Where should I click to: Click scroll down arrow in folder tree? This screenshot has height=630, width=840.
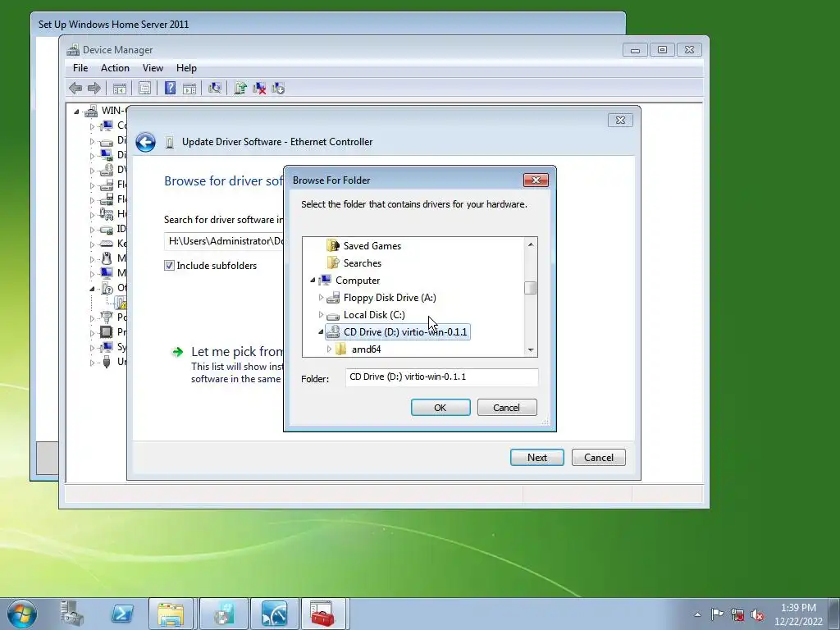(531, 349)
